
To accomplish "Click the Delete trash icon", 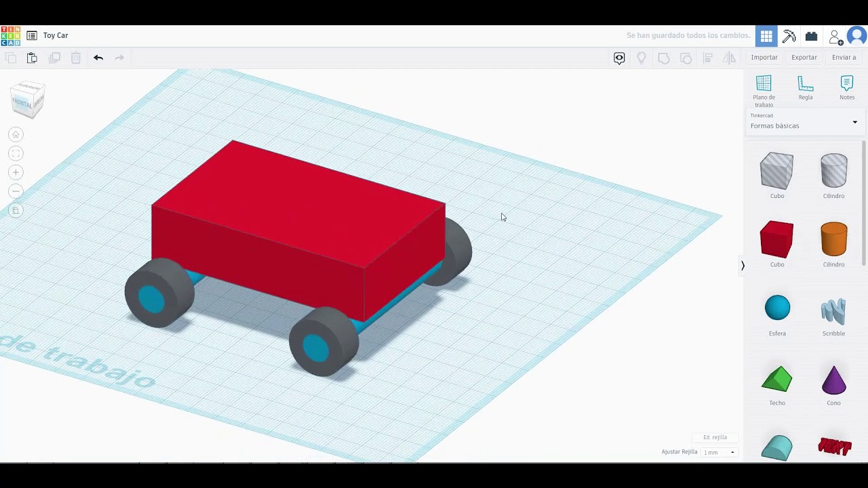I will pyautogui.click(x=76, y=58).
